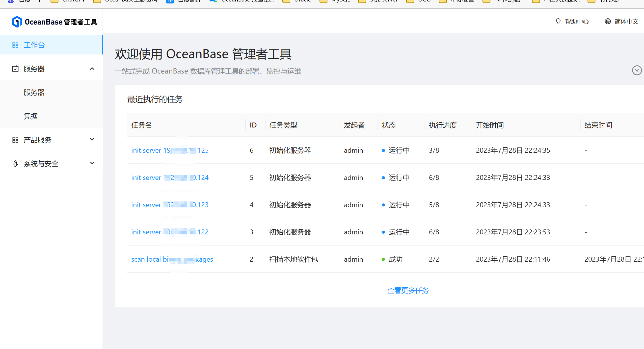Open the MySQL bookmark folder
Viewport: 644px width, 349px height.
[335, 1]
